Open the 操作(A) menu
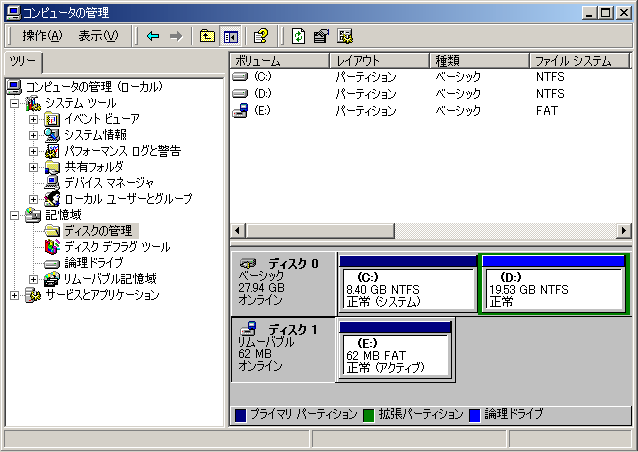 42,36
